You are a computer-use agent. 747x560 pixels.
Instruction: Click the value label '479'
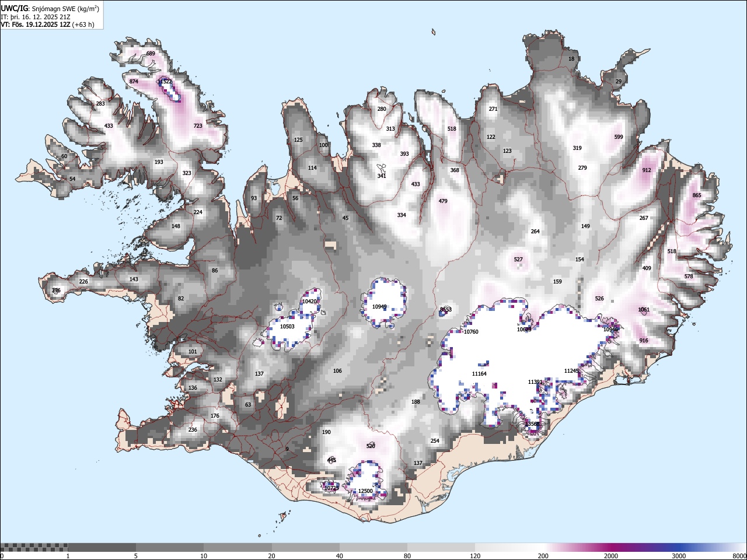pos(443,201)
